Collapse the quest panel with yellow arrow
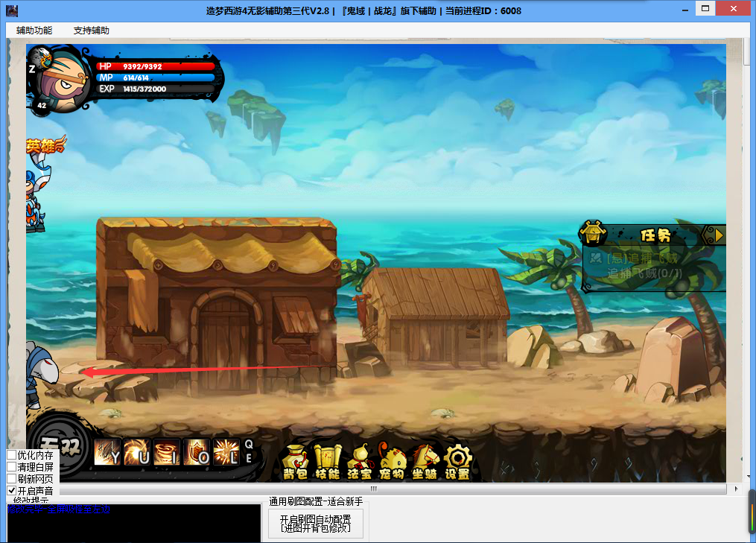The height and width of the screenshot is (543, 756). coord(718,235)
